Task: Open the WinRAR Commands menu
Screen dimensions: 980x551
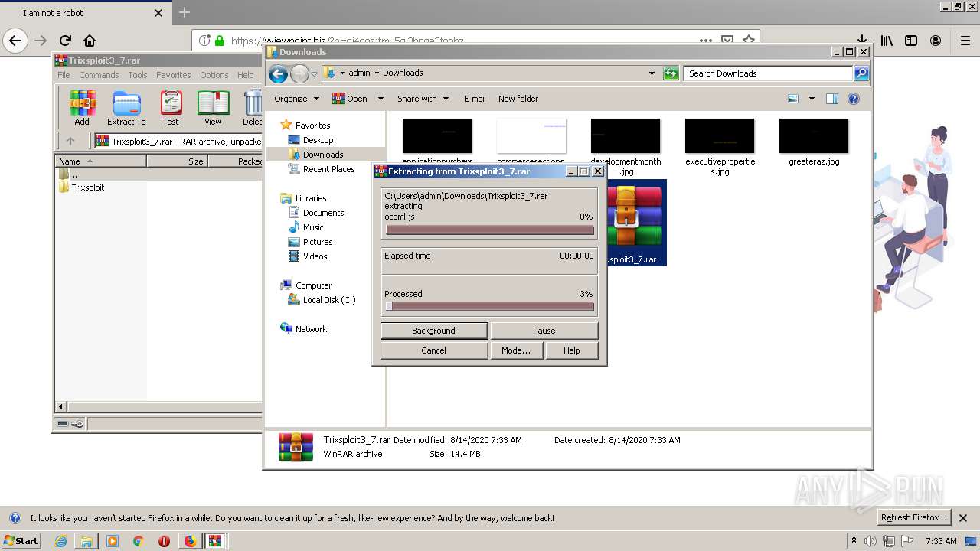Action: click(x=99, y=75)
